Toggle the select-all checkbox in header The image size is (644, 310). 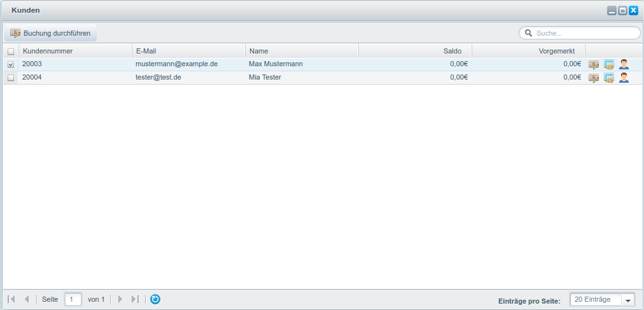point(10,52)
